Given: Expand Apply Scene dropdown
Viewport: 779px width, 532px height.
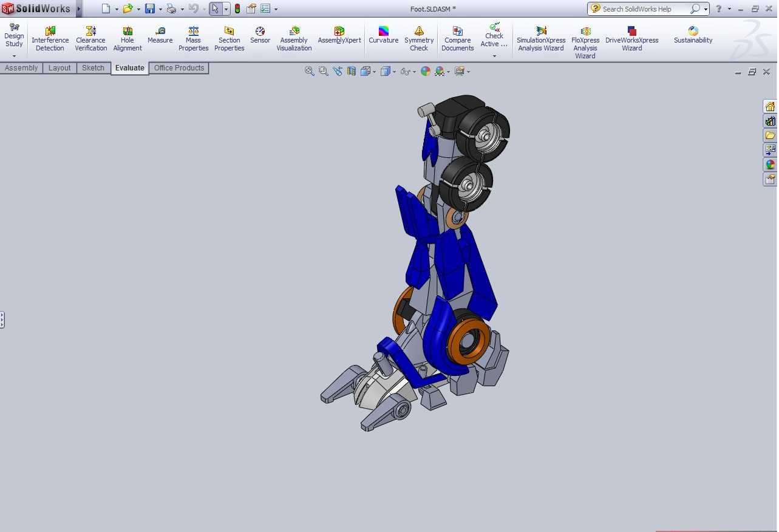Looking at the screenshot, I should [448, 72].
